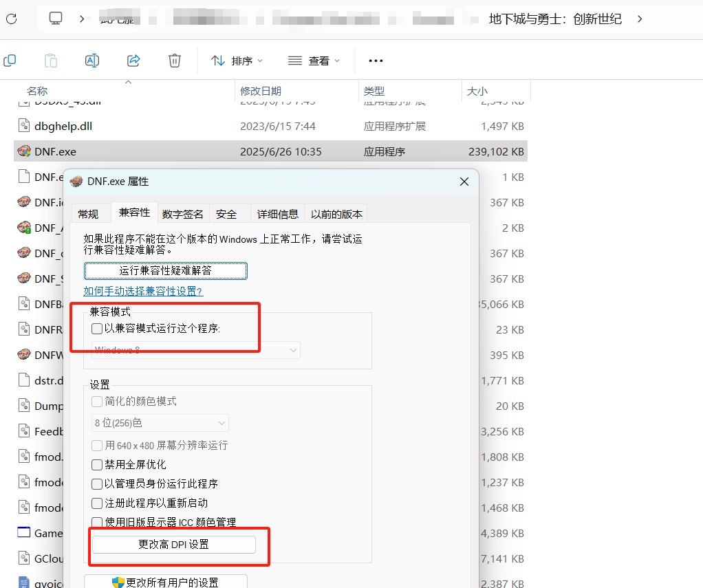Enable 使用旧版显示器 ICC 颜色管理 checkbox
This screenshot has width=703, height=588.
click(x=97, y=523)
